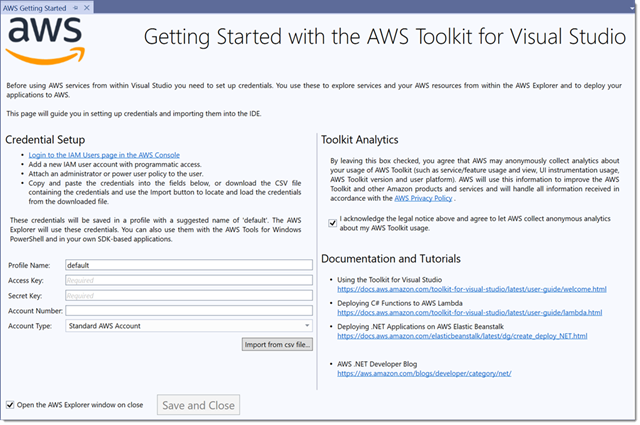Click Import from csv file button

point(277,345)
